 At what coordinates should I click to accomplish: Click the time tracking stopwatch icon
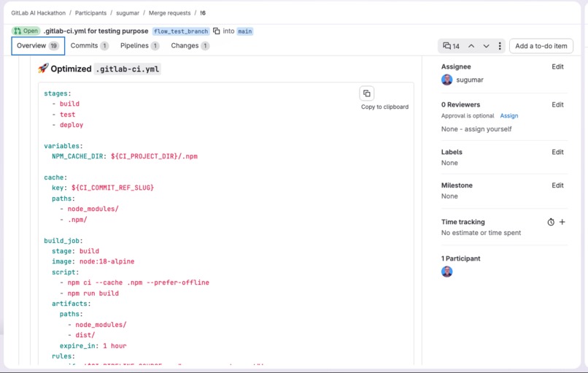[x=551, y=222]
